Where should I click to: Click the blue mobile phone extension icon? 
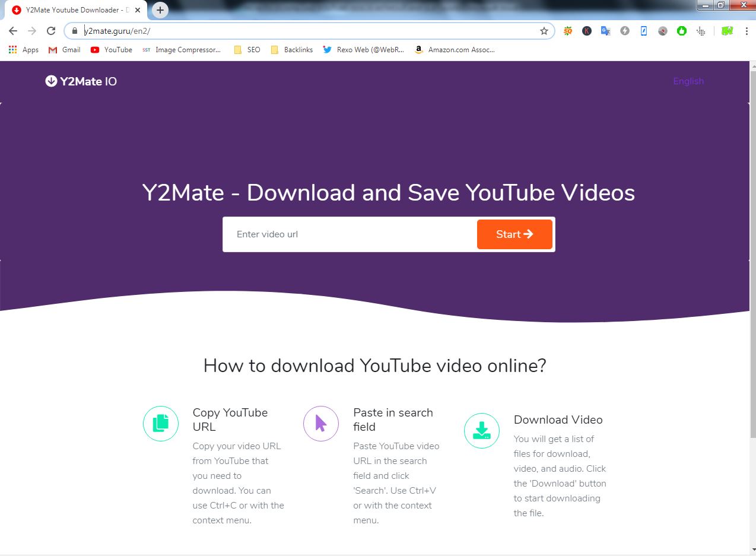tap(644, 31)
